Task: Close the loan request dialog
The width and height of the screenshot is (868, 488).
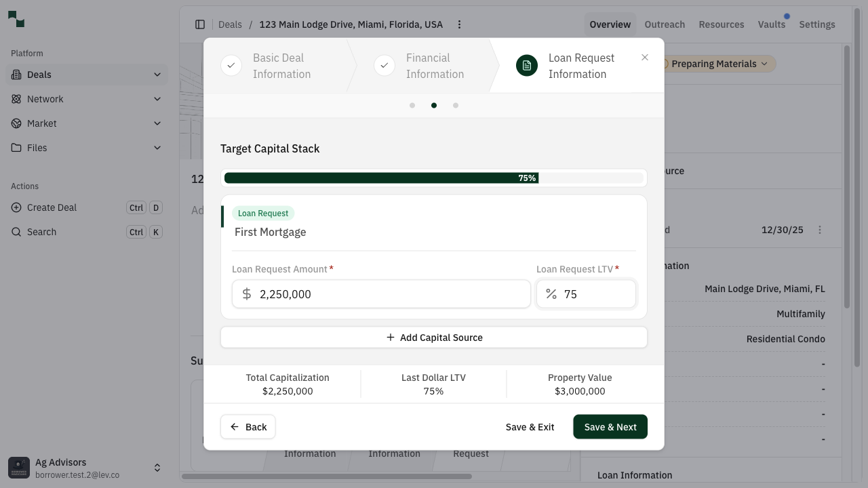Action: click(x=645, y=58)
